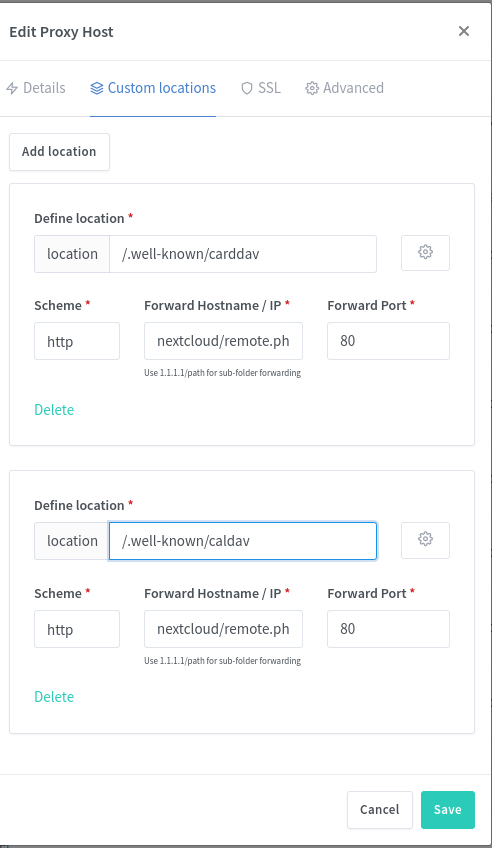This screenshot has width=492, height=848.
Task: Focus the /.well-known/carddav location field
Action: click(x=243, y=254)
